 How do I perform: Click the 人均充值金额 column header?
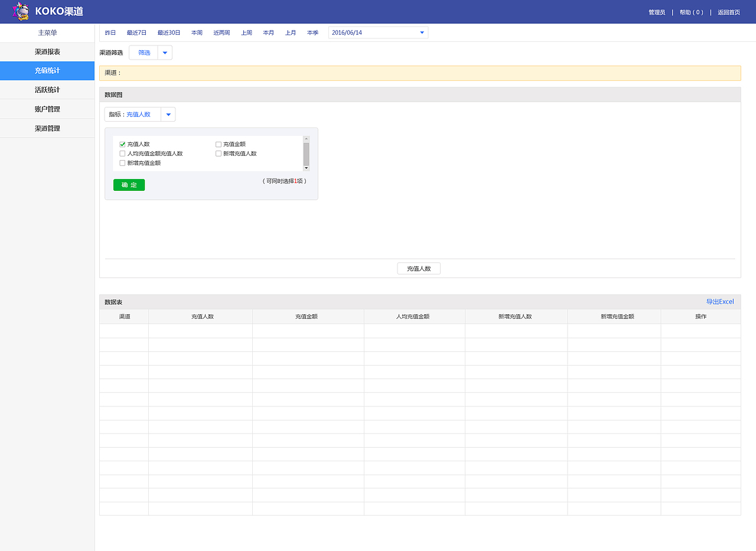coord(415,317)
